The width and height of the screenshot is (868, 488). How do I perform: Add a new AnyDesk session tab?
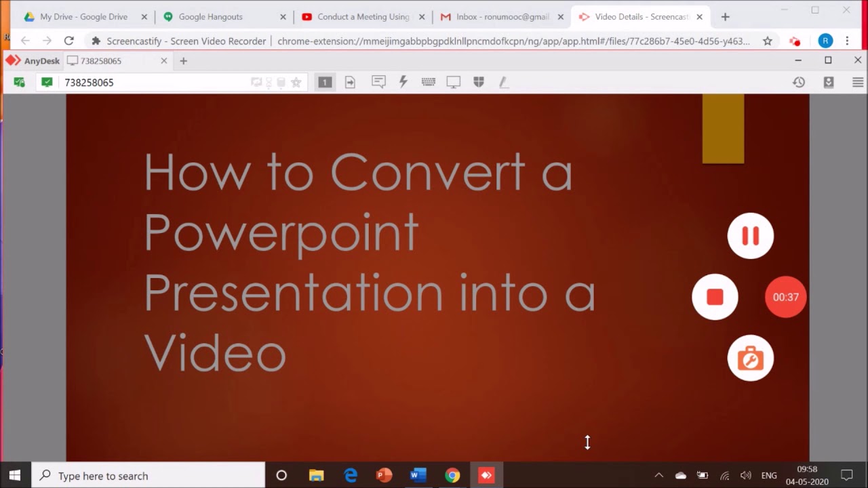coord(183,61)
